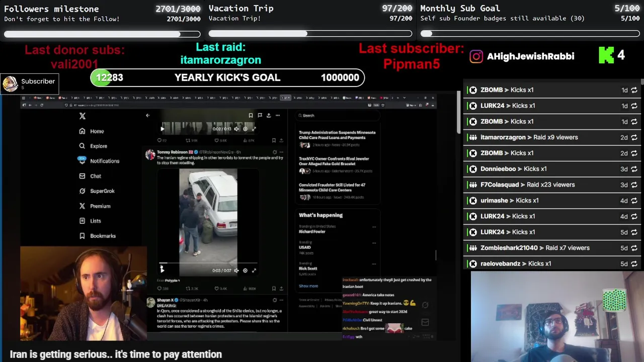
Task: Click Grok icon on Tommy Robinson post
Action: (274, 152)
